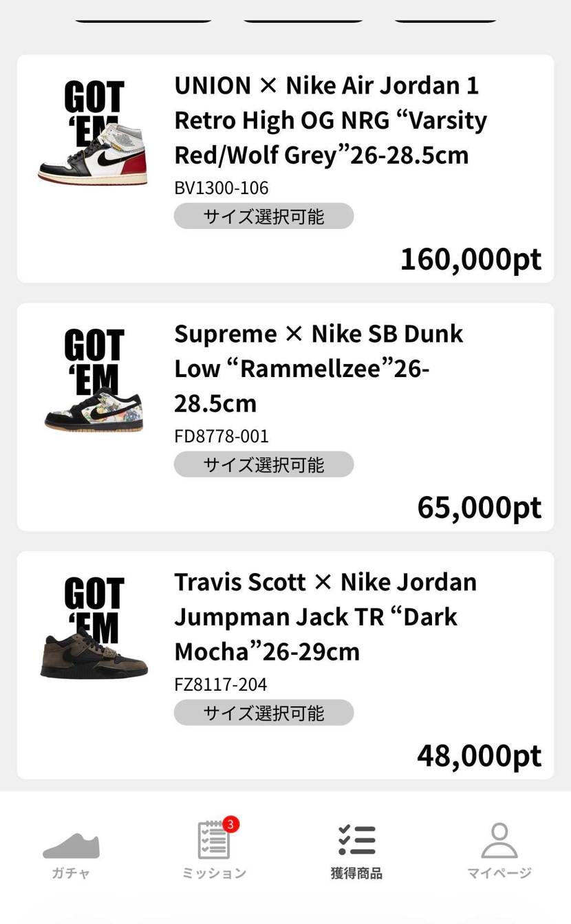Select the 獲得商品 list icon

pos(356,840)
